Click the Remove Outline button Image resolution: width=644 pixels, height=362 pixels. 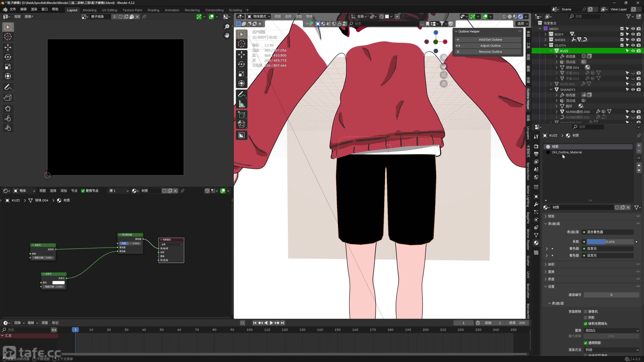click(x=488, y=52)
